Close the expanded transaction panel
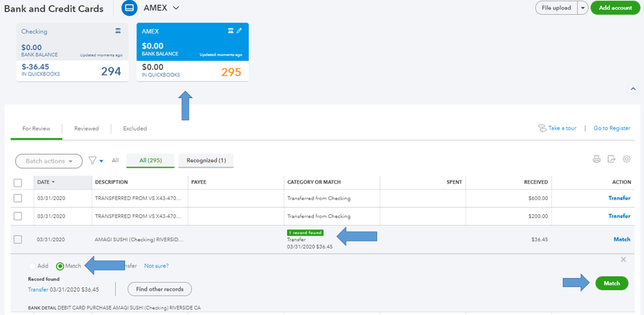The width and height of the screenshot is (644, 315). (623, 259)
